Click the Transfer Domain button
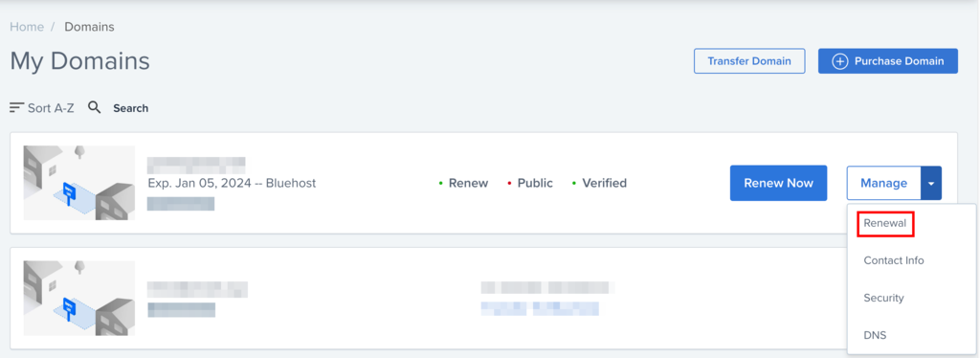Image resolution: width=980 pixels, height=358 pixels. coord(749,61)
